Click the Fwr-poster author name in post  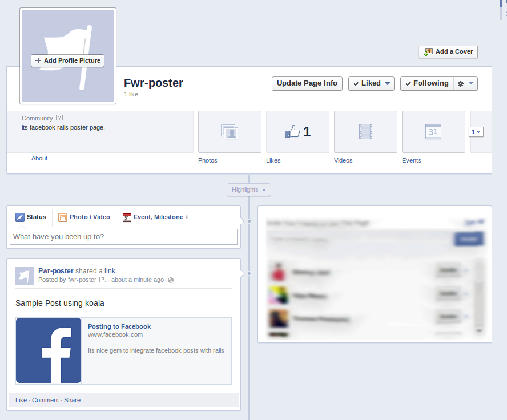56,271
